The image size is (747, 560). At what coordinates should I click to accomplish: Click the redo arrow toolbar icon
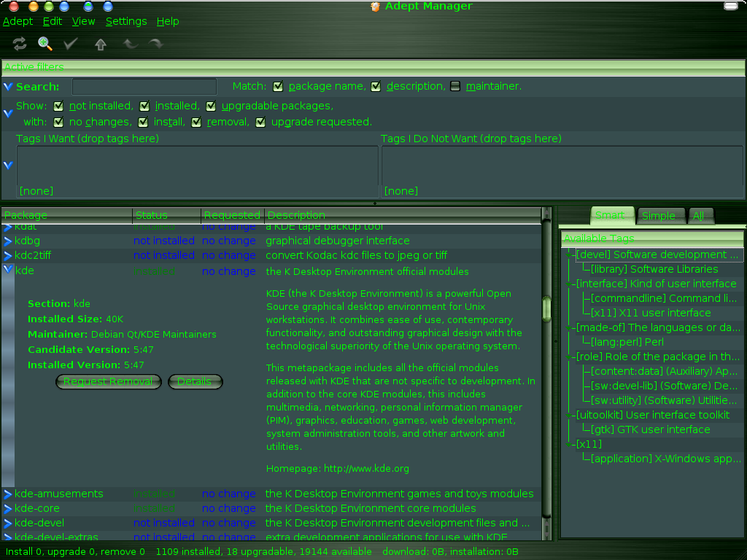(x=155, y=44)
